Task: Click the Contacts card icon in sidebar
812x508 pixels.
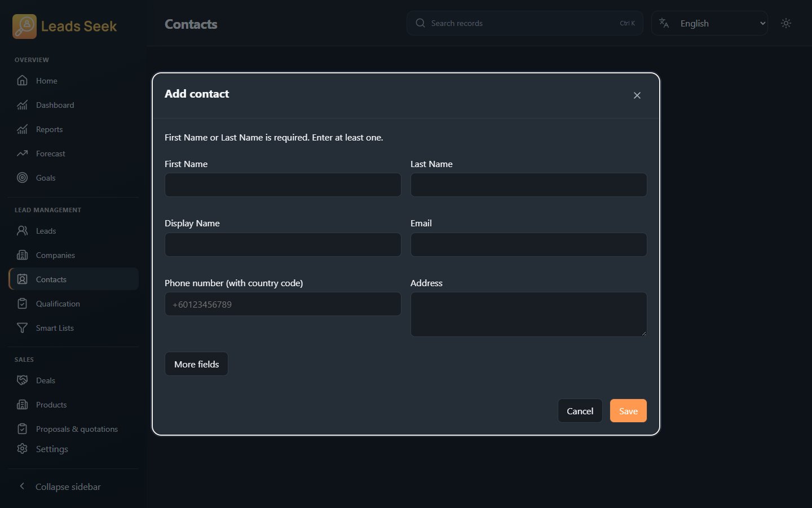Action: [x=22, y=279]
